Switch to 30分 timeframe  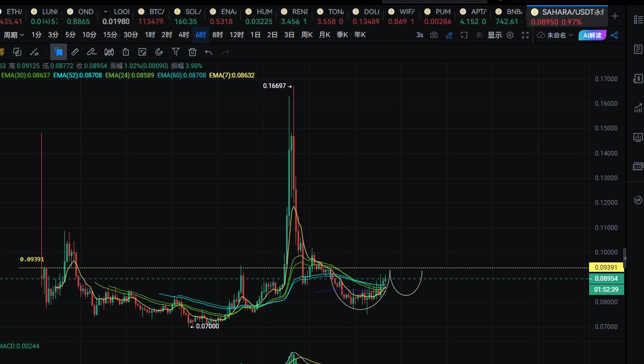pos(131,35)
